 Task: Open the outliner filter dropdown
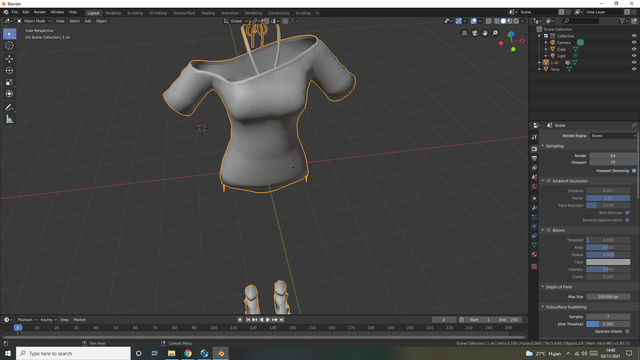[624, 21]
